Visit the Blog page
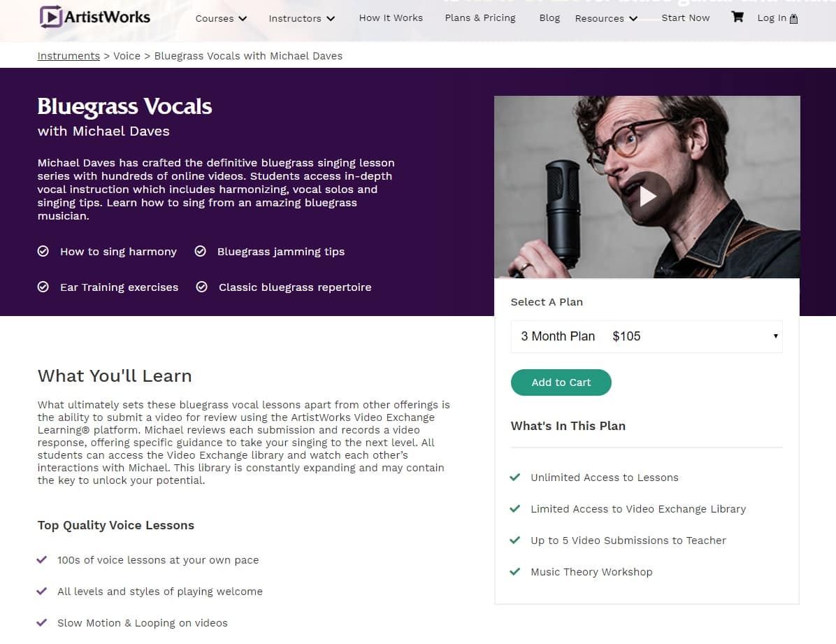 click(x=549, y=17)
